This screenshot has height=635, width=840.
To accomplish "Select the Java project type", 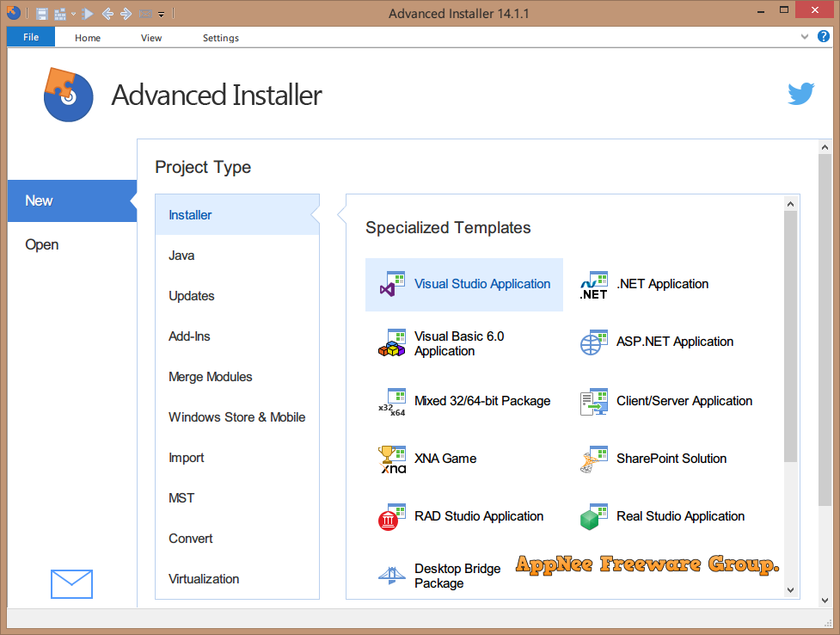I will (236, 256).
